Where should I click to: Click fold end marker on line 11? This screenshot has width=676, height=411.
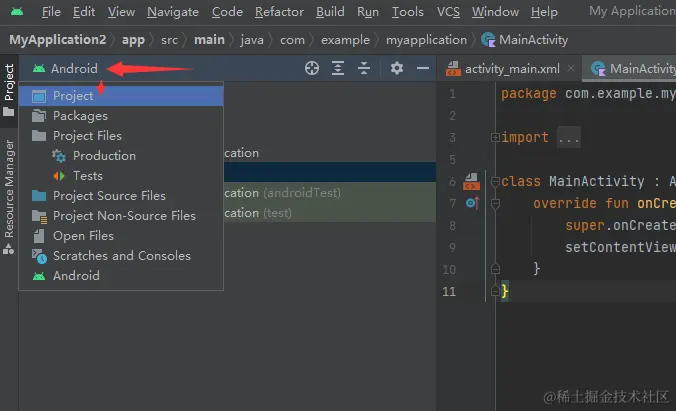click(495, 291)
